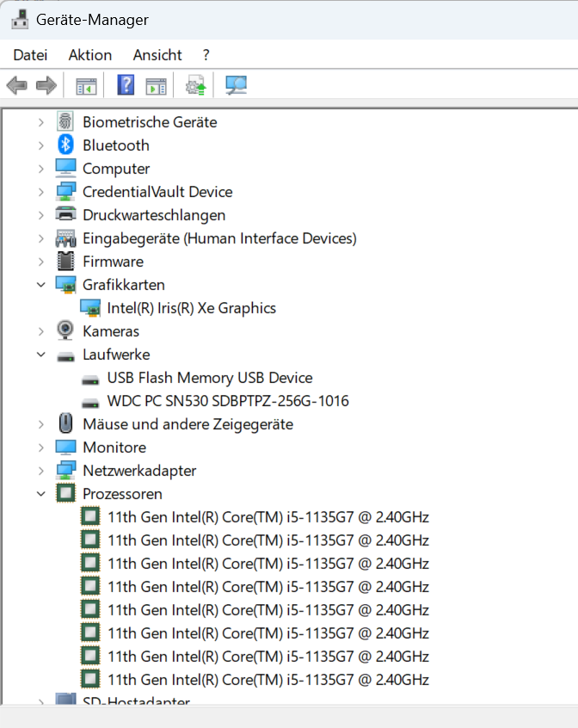Expand the Mäuse und andere Zeigegeräte node
This screenshot has width=578, height=728.
(40, 424)
